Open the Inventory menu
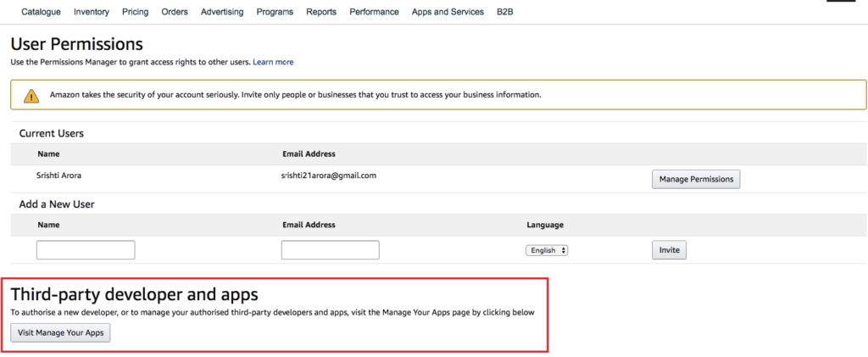Image resolution: width=868 pixels, height=357 pixels. (x=92, y=12)
